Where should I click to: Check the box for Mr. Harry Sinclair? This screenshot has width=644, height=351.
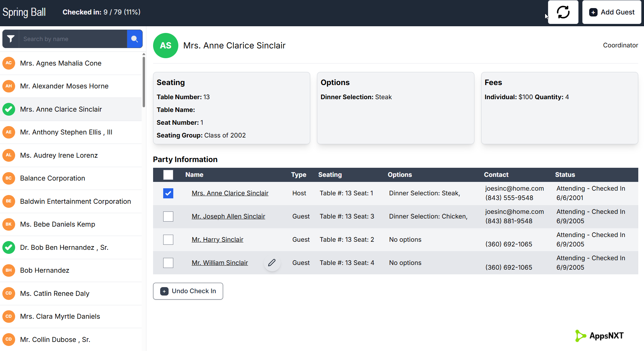point(168,240)
